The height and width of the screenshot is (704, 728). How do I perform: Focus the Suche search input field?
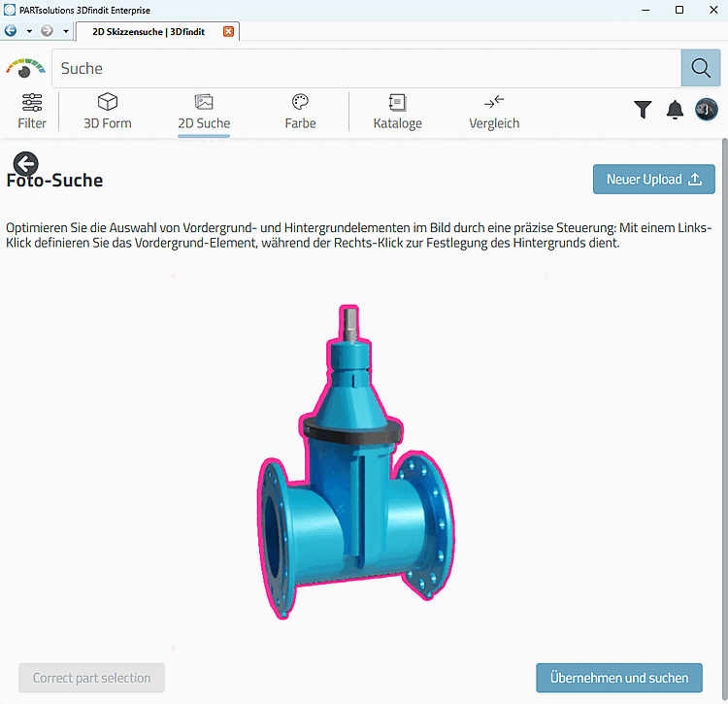pyautogui.click(x=366, y=68)
